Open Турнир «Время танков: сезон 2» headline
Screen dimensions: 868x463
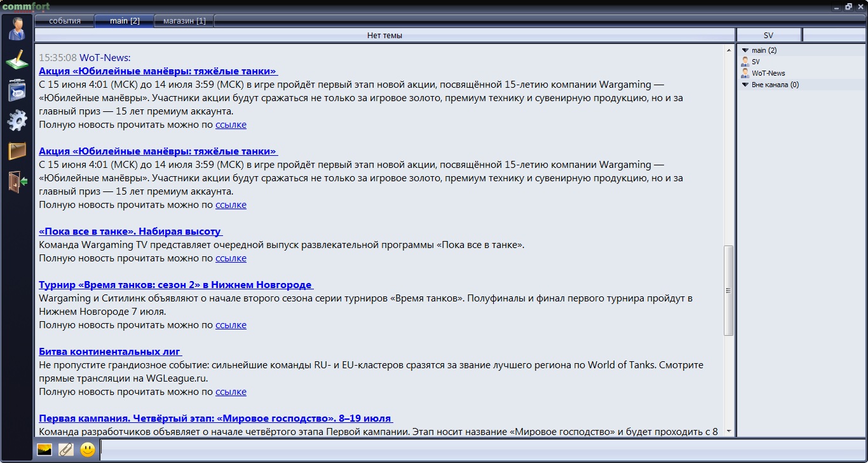[x=175, y=285]
